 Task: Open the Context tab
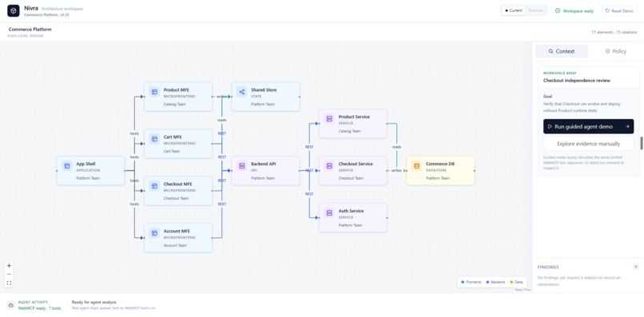click(x=562, y=51)
